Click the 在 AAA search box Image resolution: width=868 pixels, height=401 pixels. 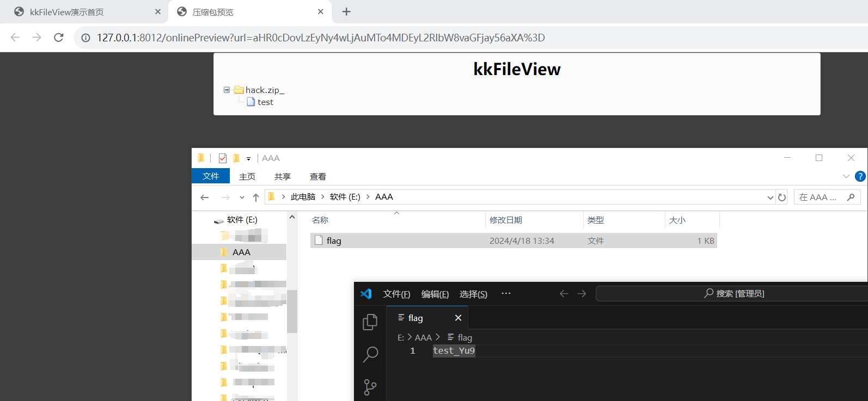click(827, 197)
